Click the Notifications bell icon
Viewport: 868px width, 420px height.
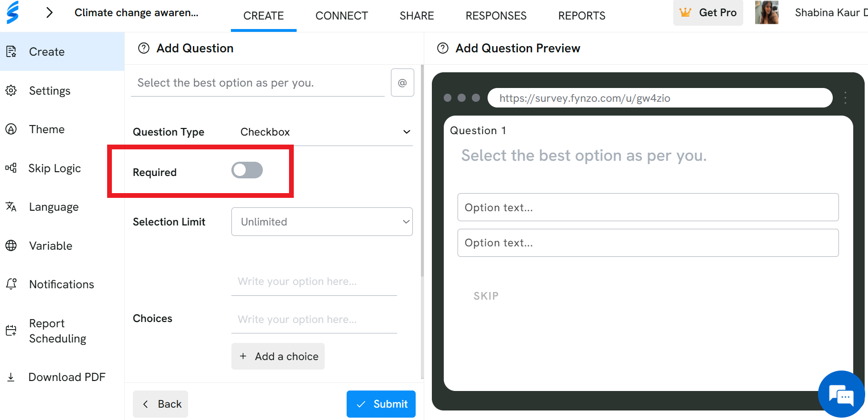point(11,284)
